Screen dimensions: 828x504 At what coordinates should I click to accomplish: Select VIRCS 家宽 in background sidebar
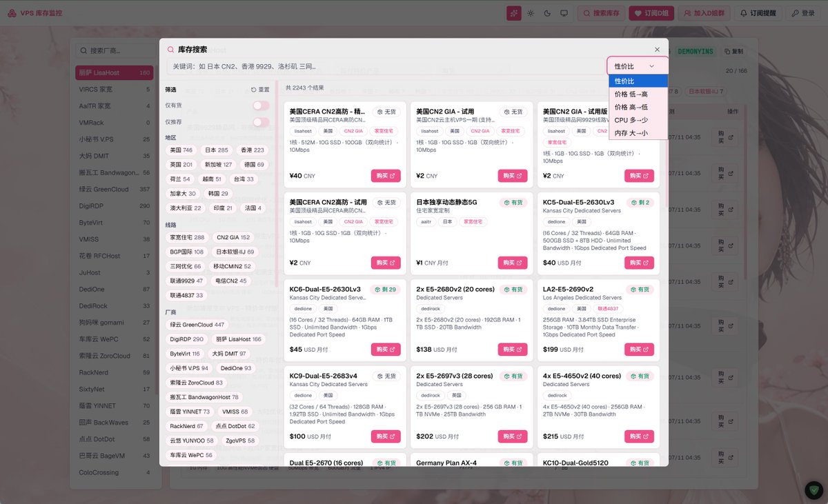point(115,89)
